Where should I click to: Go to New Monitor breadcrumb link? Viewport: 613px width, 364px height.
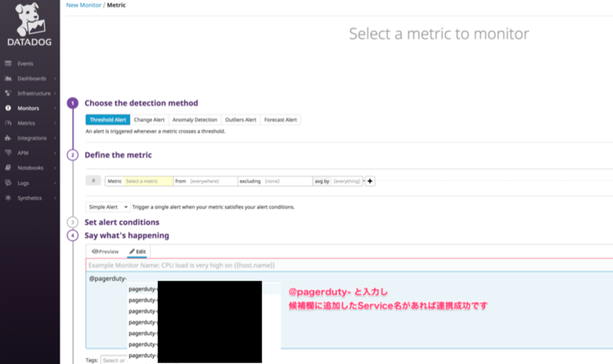84,5
